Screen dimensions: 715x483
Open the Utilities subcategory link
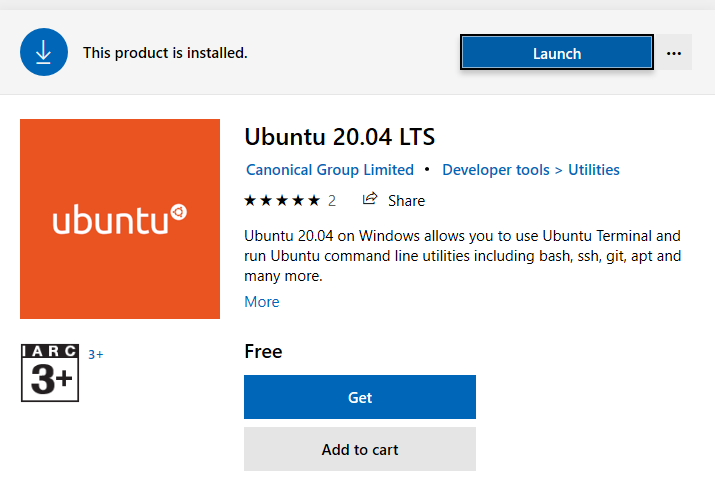pyautogui.click(x=594, y=170)
